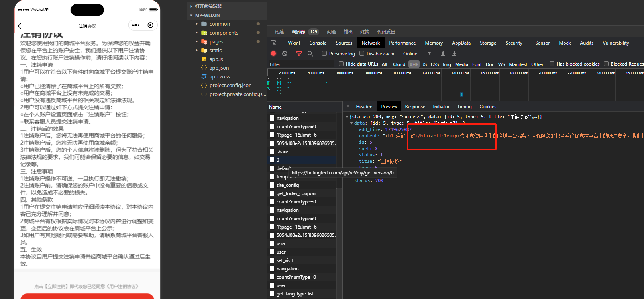Open the Sources tab

pyautogui.click(x=344, y=43)
